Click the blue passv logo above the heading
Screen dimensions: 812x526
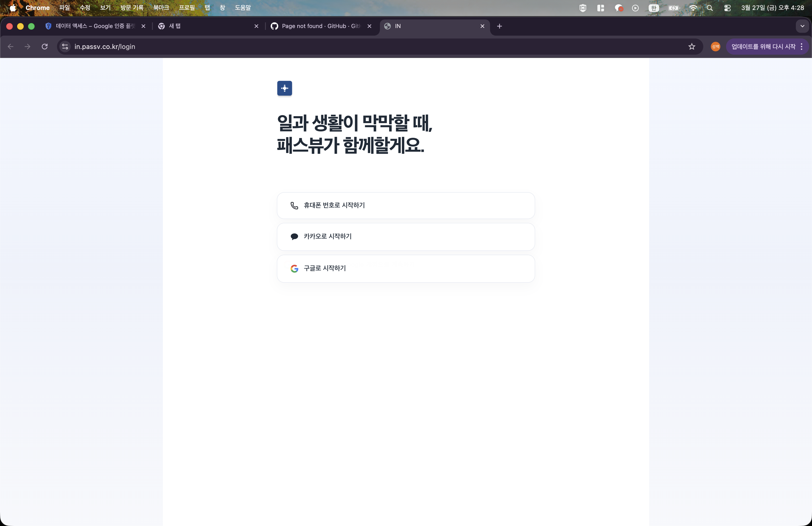point(284,88)
